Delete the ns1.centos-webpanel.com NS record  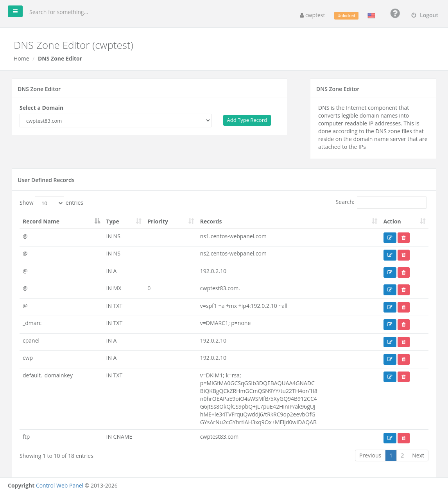403,238
